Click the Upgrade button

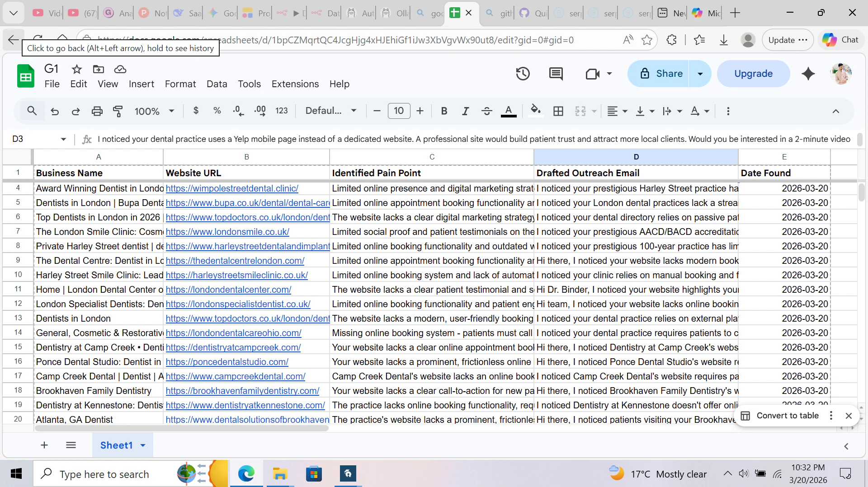pos(753,74)
